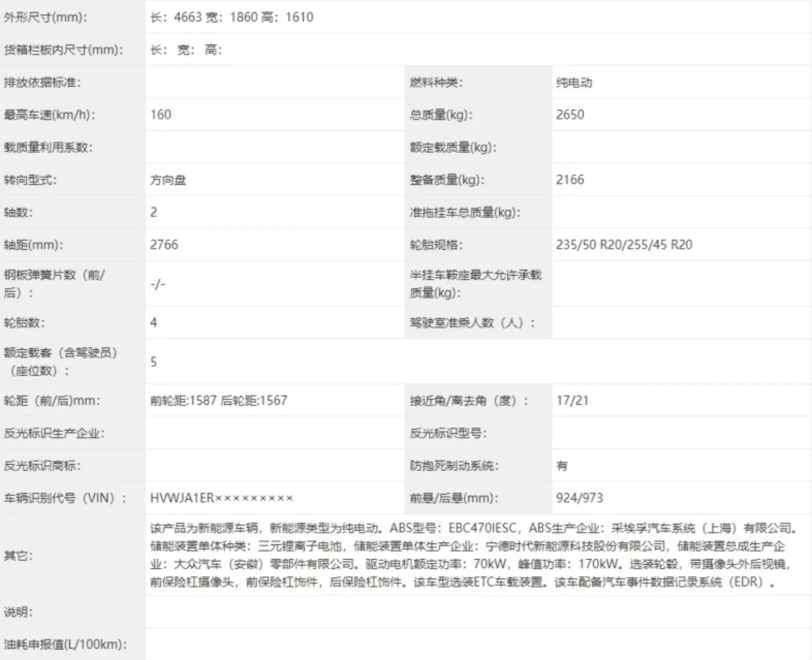Click the 转向型式 label
Screen dimensions: 812x660
pos(30,180)
